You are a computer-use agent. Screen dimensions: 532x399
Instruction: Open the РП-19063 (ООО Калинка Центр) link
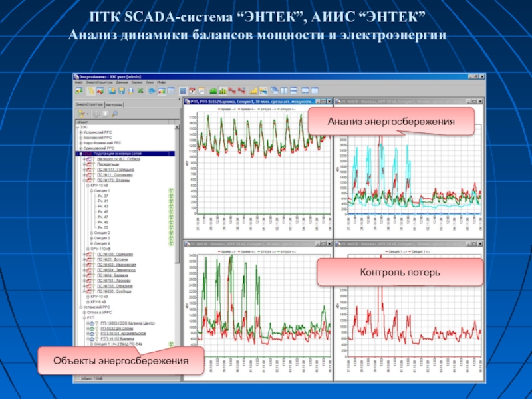pos(128,323)
